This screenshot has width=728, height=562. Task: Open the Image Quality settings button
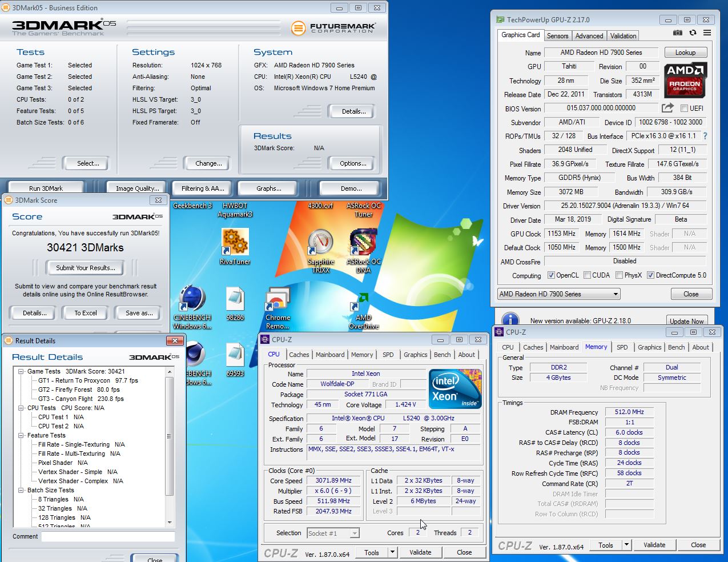[138, 188]
